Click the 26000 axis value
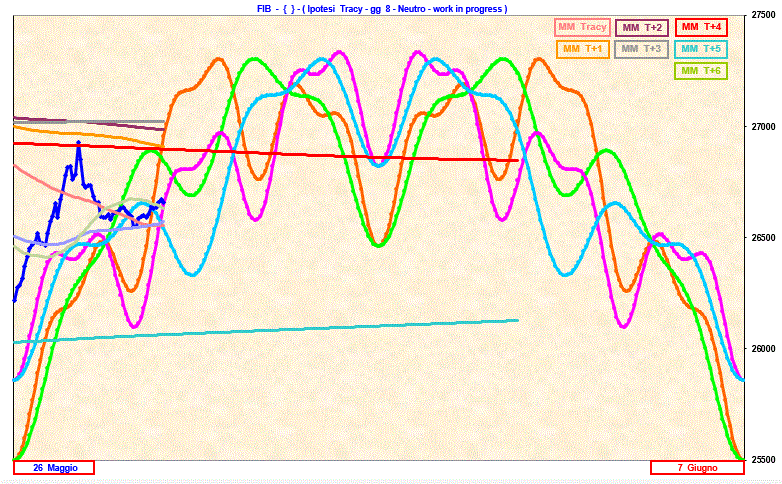Viewport: 782px width, 484px height. click(x=763, y=348)
